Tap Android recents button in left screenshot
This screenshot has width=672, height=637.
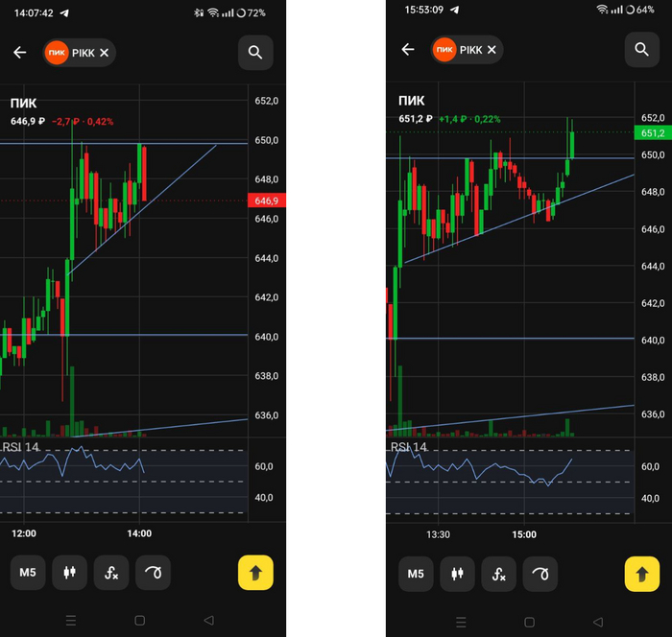point(71,621)
